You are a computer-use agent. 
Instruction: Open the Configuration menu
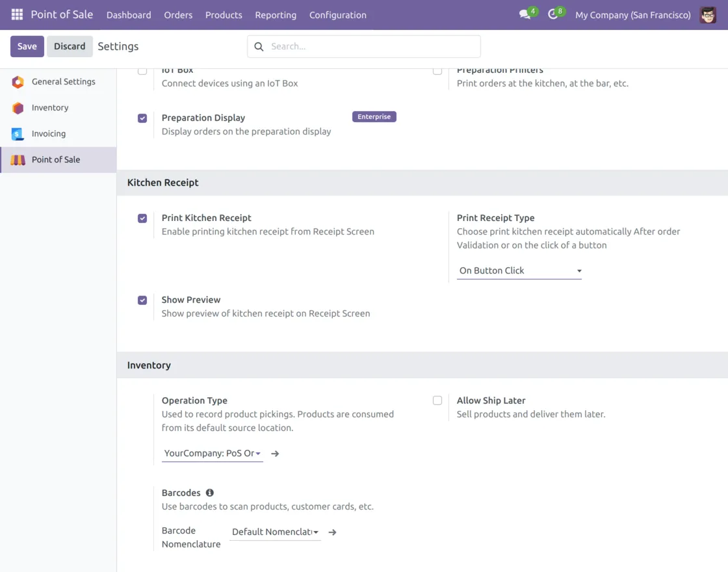pos(337,15)
